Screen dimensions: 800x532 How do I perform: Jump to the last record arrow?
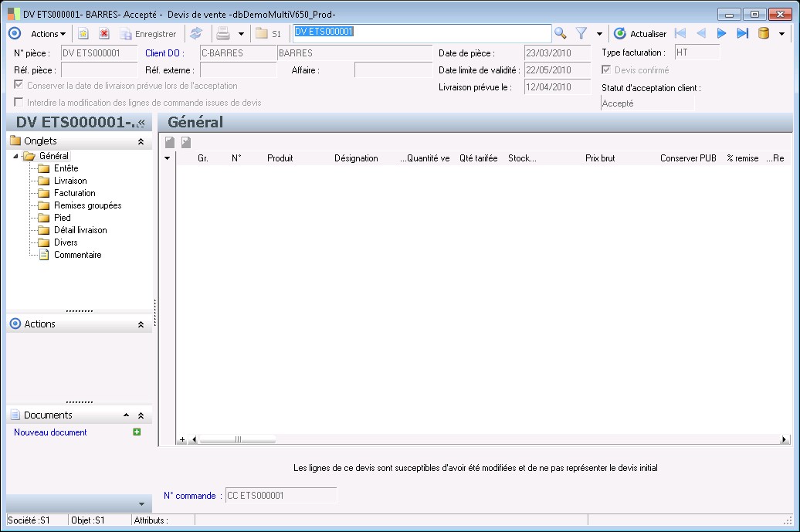742,33
